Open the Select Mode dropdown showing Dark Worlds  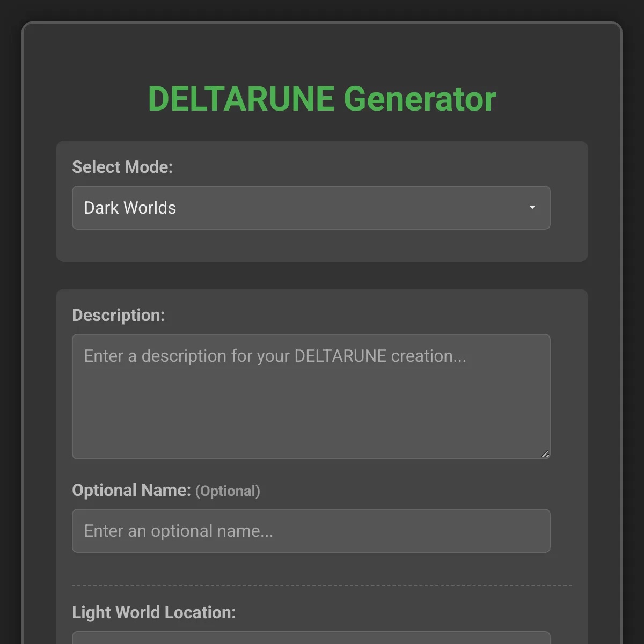pos(311,208)
